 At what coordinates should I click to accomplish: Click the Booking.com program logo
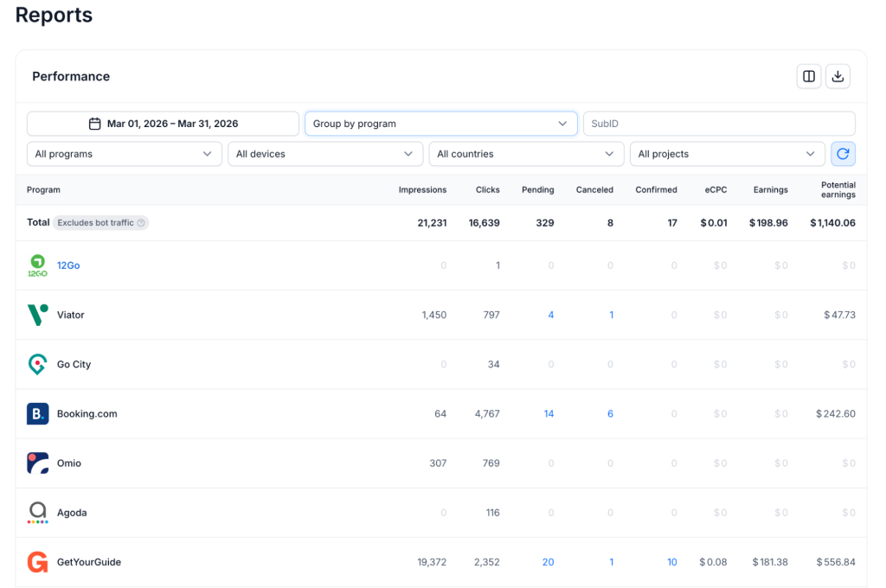[38, 413]
